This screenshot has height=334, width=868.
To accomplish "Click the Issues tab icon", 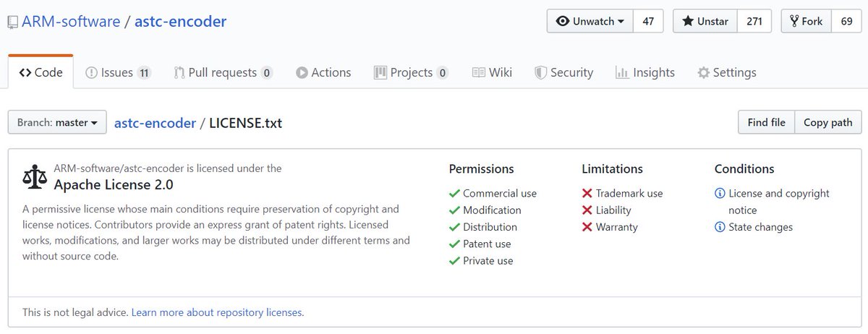I will point(91,73).
